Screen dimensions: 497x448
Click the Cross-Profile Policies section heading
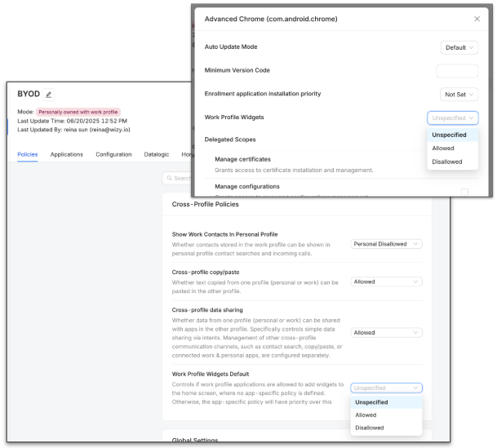(x=205, y=204)
